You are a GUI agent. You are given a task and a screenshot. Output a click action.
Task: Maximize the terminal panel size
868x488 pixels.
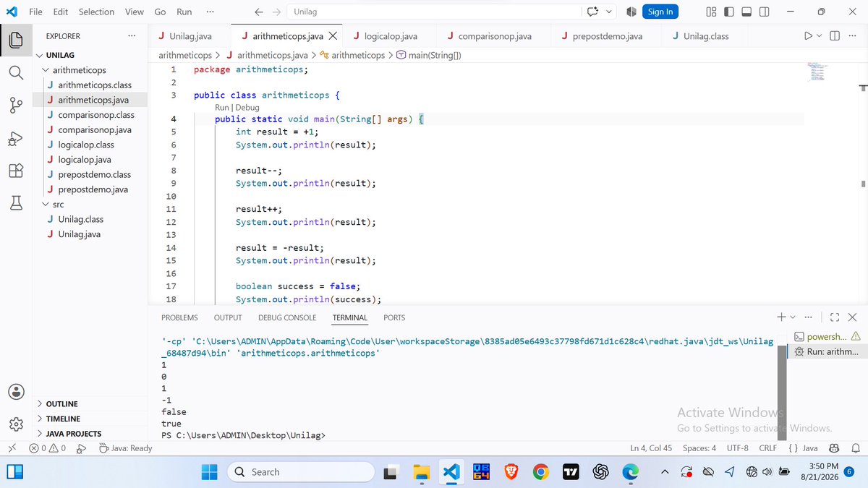(x=835, y=317)
